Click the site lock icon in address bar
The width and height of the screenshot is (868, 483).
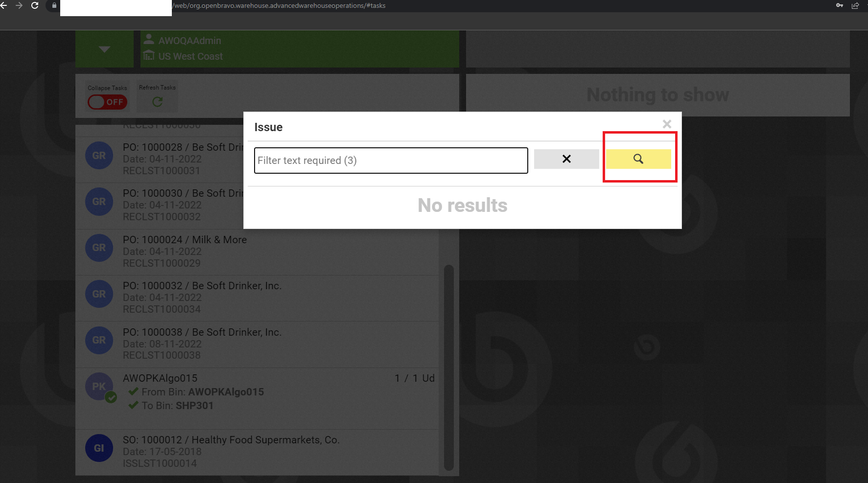click(x=54, y=5)
